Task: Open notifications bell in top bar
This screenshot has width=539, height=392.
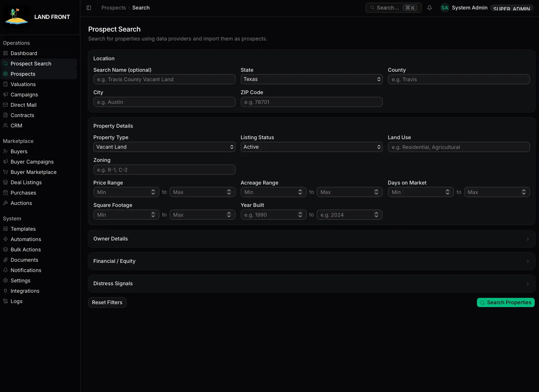Action: [x=430, y=8]
